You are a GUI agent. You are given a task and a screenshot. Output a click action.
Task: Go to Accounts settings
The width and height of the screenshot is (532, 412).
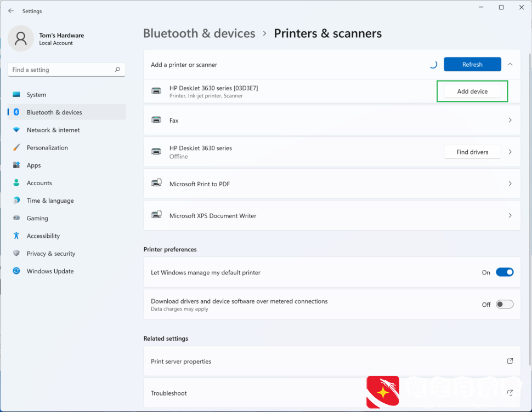coord(66,182)
